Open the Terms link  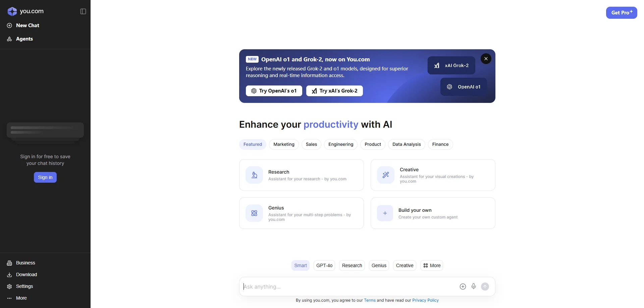(370, 300)
